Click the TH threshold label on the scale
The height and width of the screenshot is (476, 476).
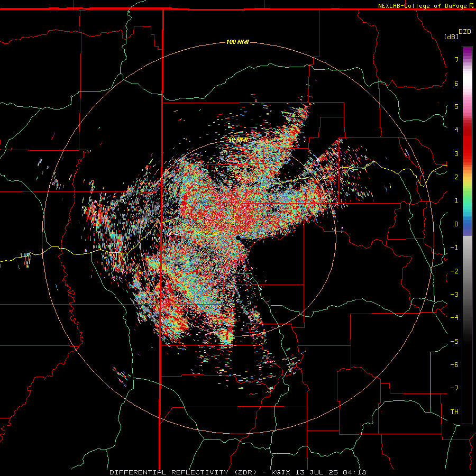click(454, 412)
